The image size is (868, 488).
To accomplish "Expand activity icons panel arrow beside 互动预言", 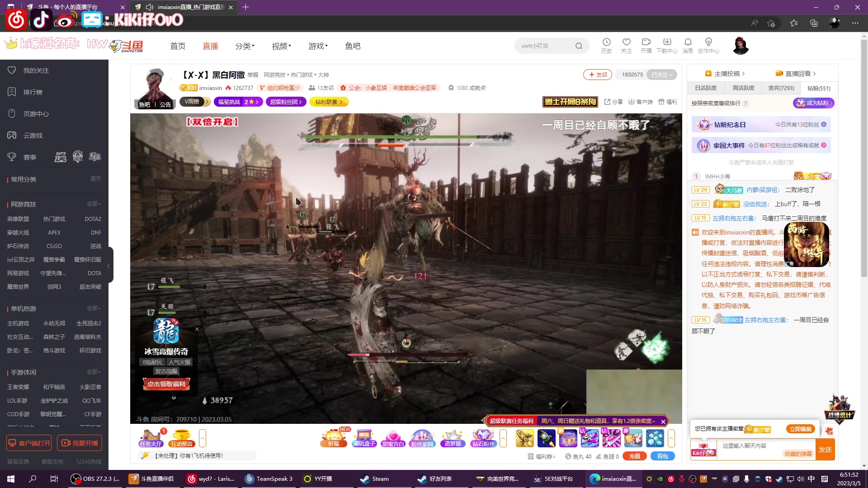I will [203, 438].
